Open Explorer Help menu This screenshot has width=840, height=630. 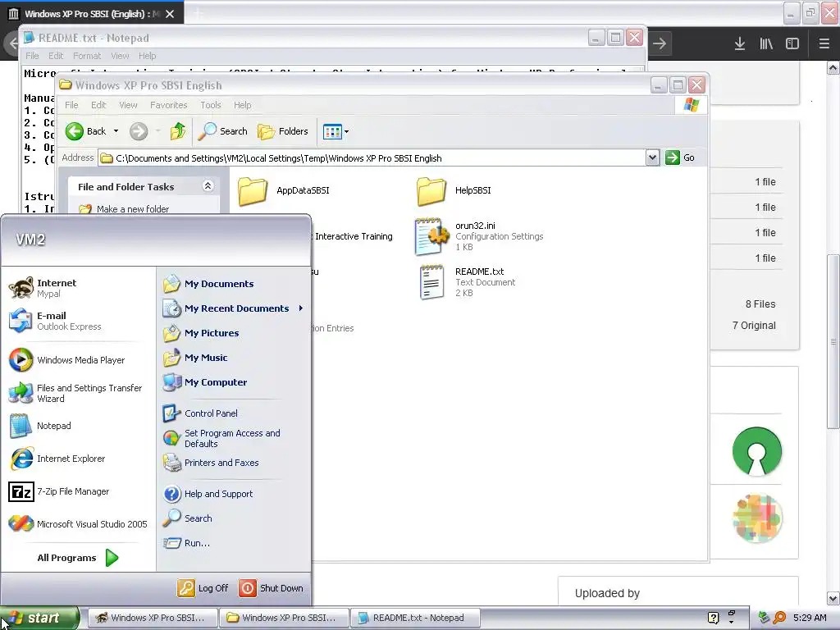click(x=242, y=105)
